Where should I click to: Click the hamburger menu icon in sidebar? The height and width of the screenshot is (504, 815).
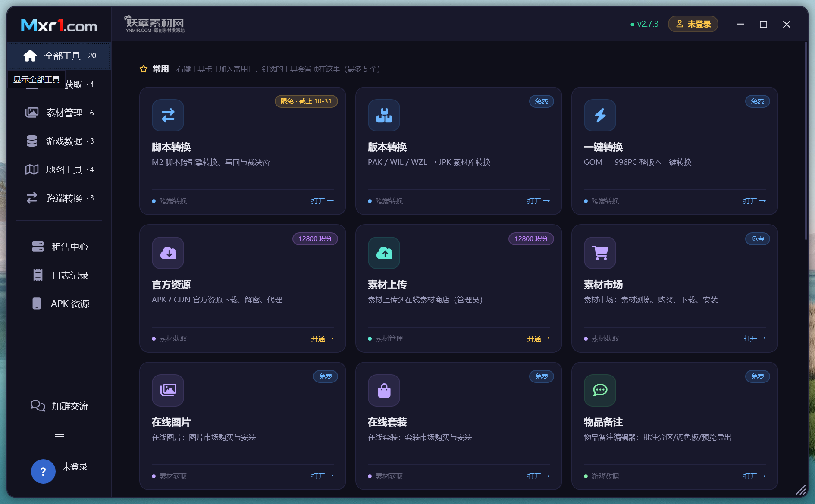click(x=59, y=434)
